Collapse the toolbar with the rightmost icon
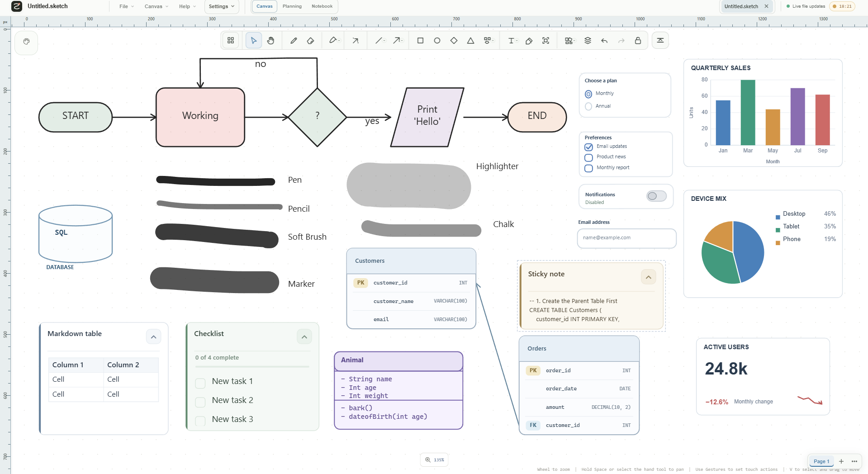868x474 pixels. [x=660, y=41]
